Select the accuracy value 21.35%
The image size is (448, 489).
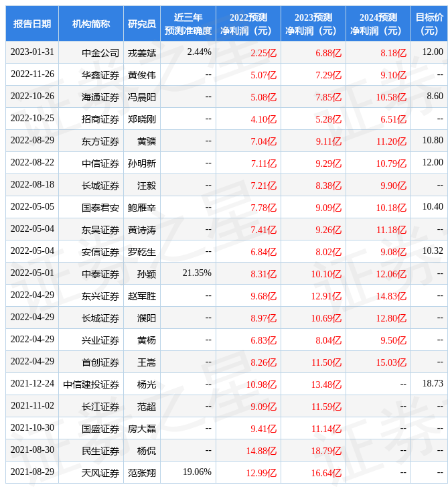coord(197,273)
